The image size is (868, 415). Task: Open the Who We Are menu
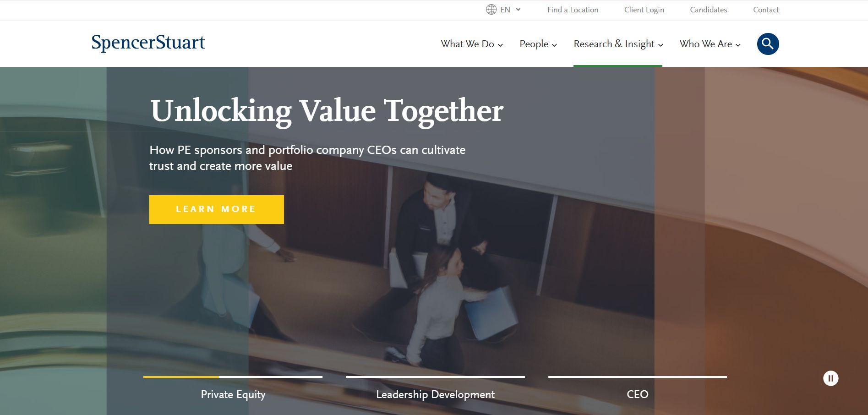click(710, 44)
